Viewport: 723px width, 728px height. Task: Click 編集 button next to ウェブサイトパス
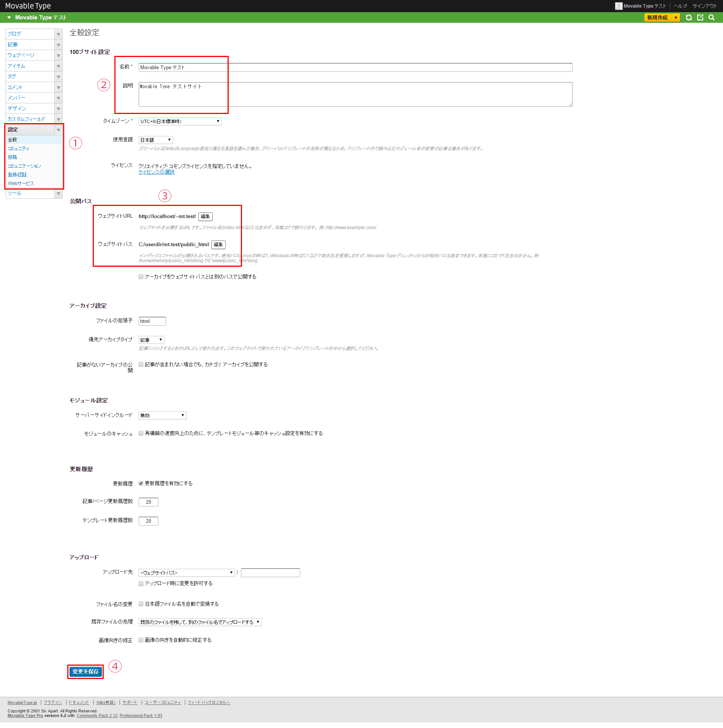(x=218, y=245)
